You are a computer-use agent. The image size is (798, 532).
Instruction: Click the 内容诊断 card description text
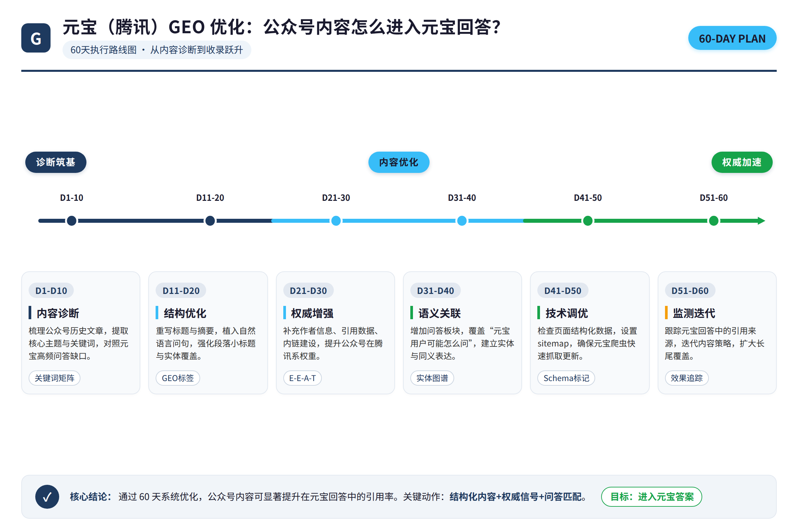79,343
